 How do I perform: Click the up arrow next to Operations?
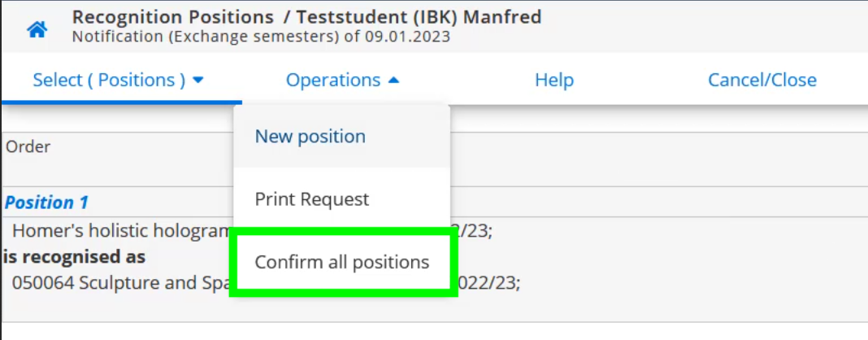(393, 81)
